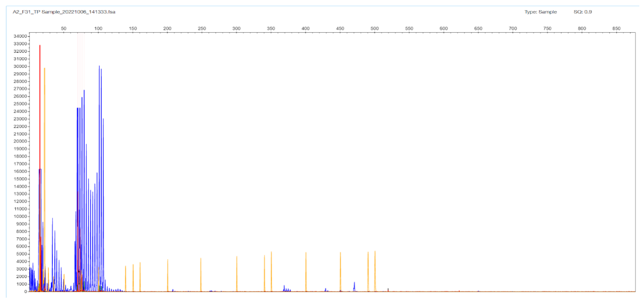Click the A2_F31_TP sample file name
Viewport: 644px width, 302px height.
tap(64, 12)
